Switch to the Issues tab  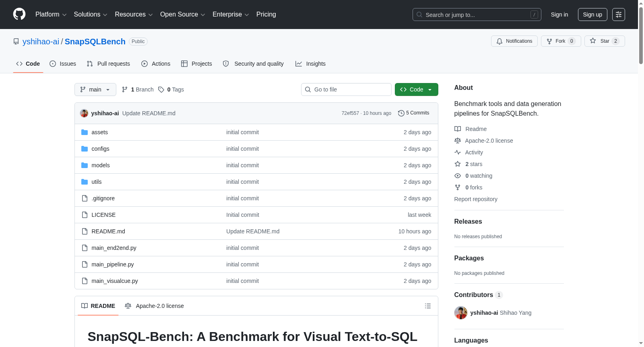(63, 64)
